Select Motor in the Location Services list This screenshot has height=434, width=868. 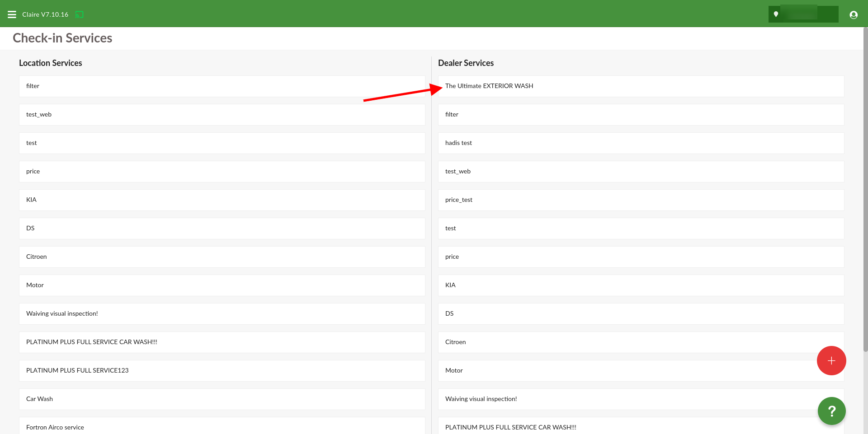pos(222,285)
